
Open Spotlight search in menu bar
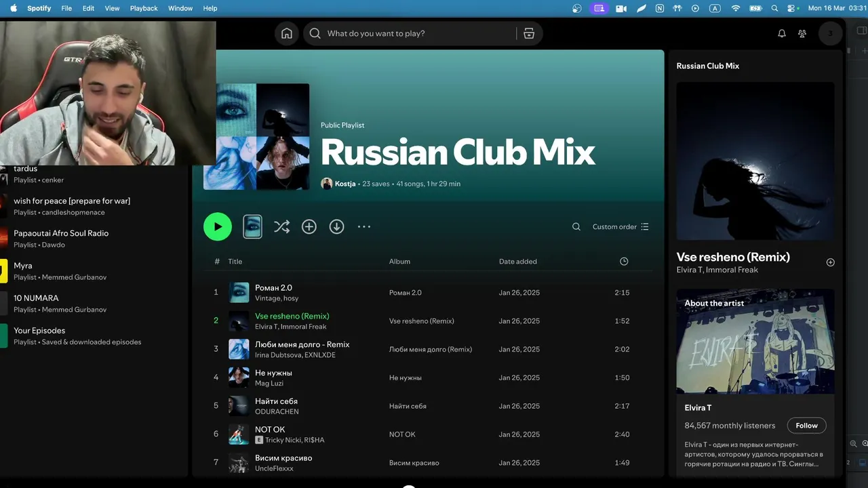[x=774, y=8]
